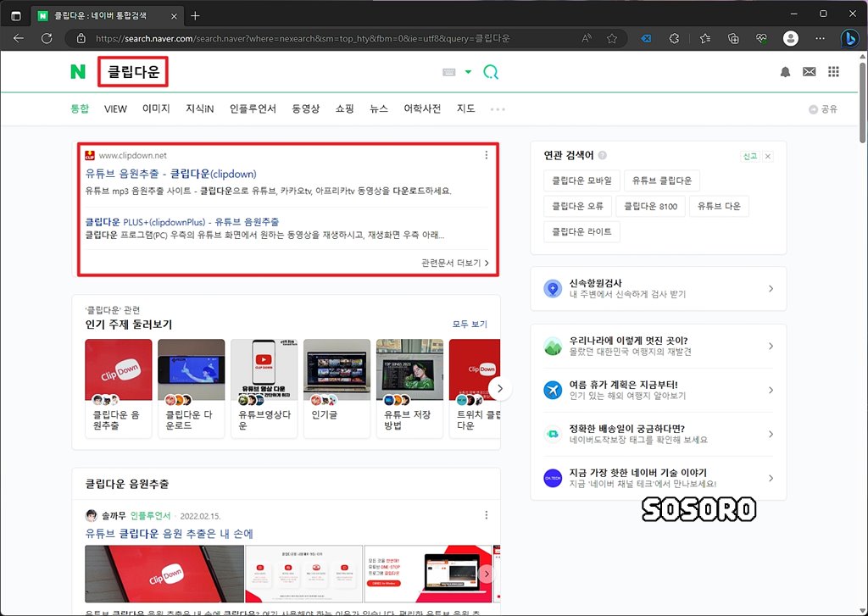Click related search 클립다운 8100
The image size is (868, 616).
[650, 206]
